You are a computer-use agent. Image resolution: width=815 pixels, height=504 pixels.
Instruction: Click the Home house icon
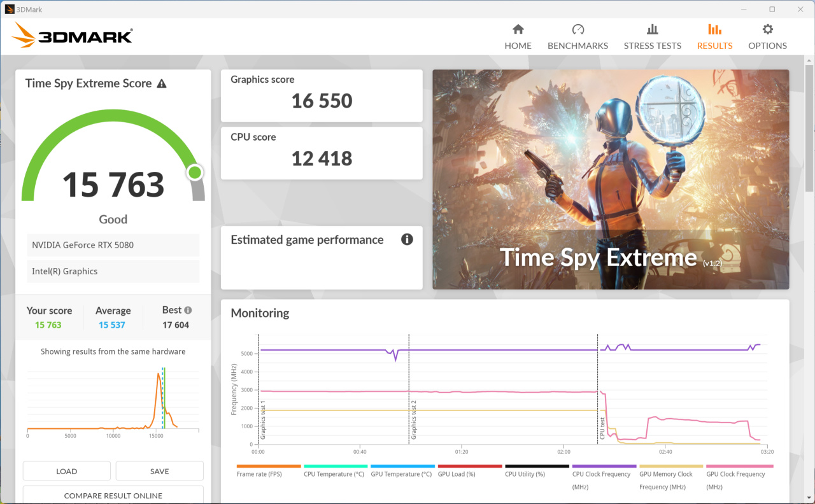coord(518,29)
